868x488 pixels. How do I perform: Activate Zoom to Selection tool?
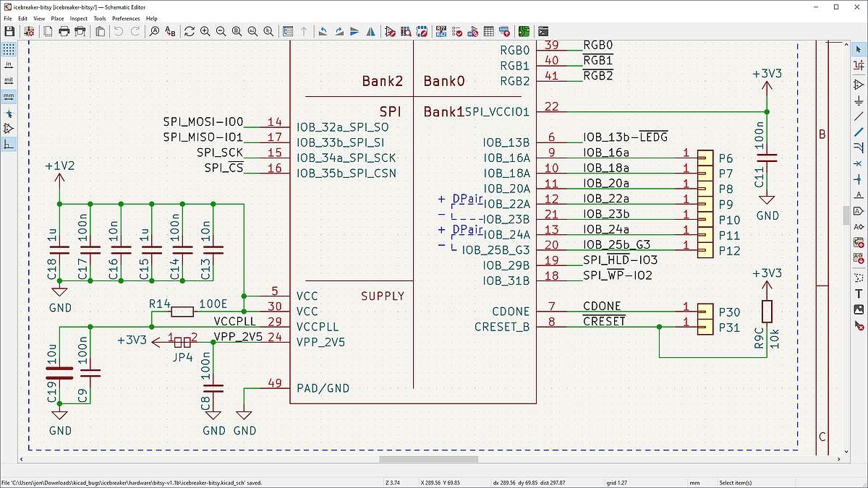click(269, 32)
